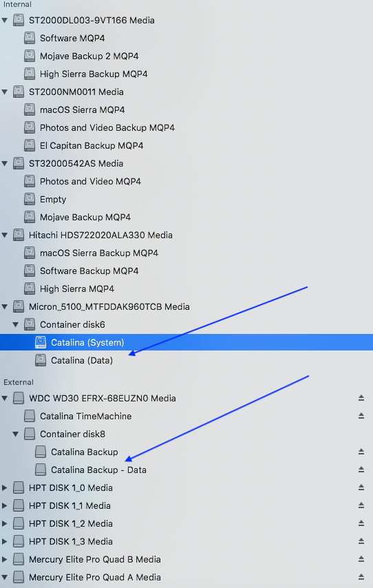
Task: Expand HPT DISK 1_1 Media
Action: 5,506
